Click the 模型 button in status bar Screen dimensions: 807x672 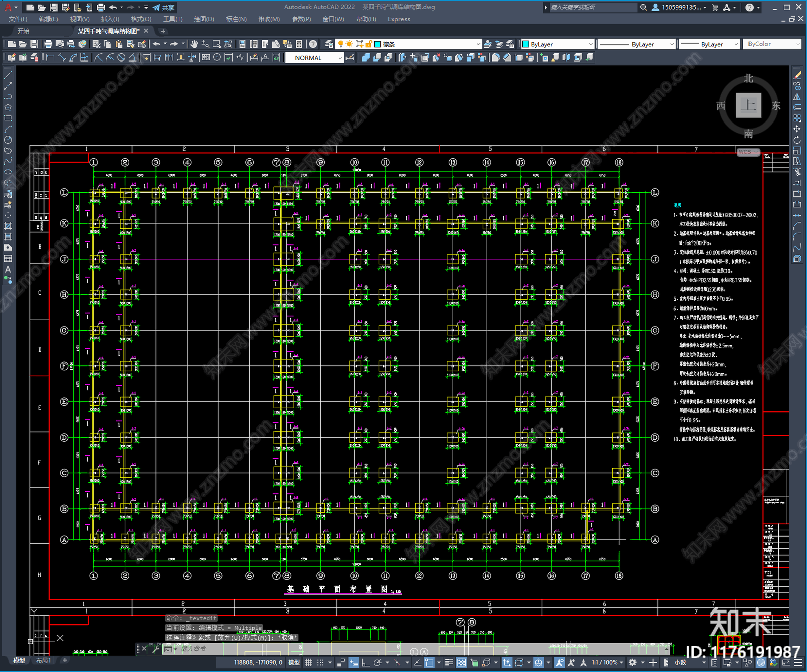(x=294, y=662)
